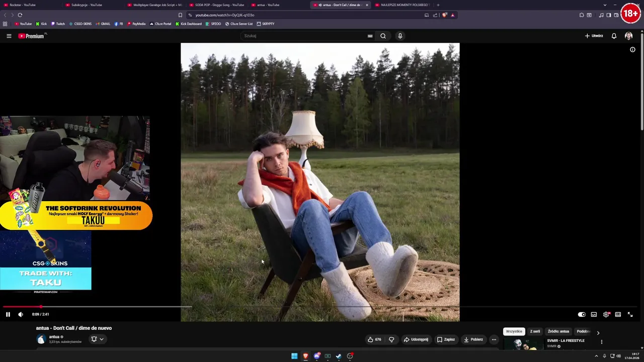This screenshot has height=362, width=644.
Task: Select the Wszystkie filter chip
Action: [514, 331]
